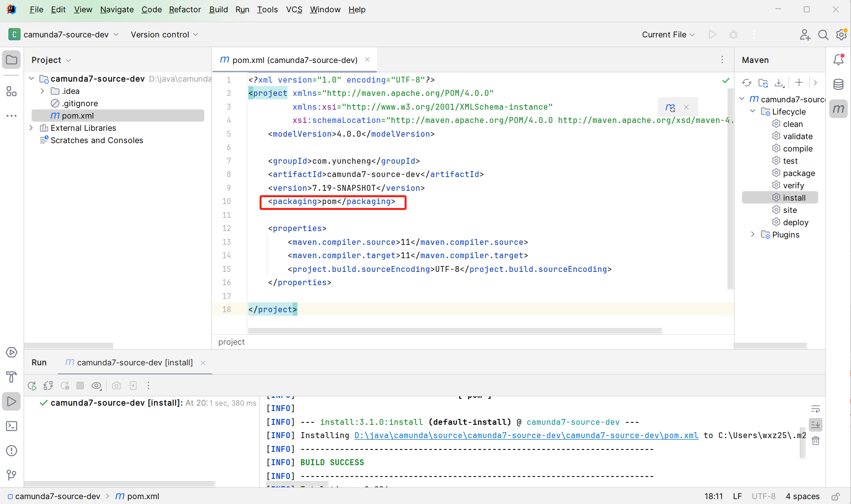The image size is (851, 504).
Task: Open the Services tool window icon
Action: (11, 353)
